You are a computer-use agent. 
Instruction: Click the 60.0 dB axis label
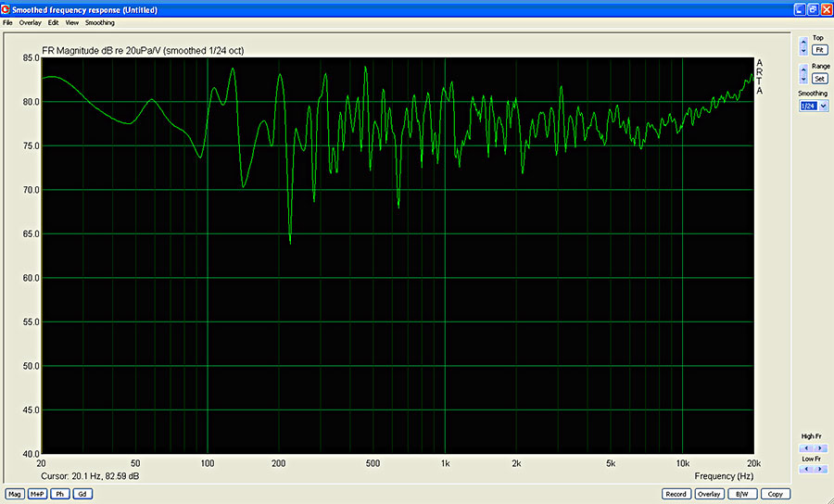pos(31,278)
